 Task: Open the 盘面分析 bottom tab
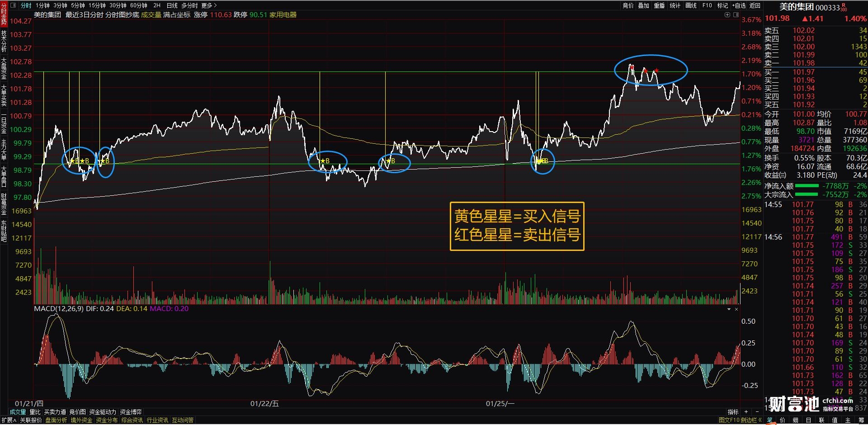pyautogui.click(x=56, y=420)
